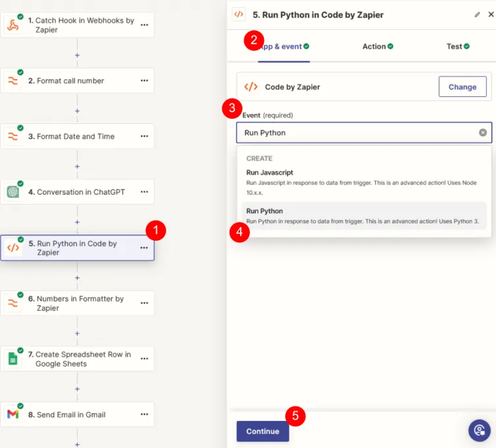Image resolution: width=496 pixels, height=448 pixels.
Task: Open the three-dot menu for Format Date and Time
Action: (x=144, y=137)
